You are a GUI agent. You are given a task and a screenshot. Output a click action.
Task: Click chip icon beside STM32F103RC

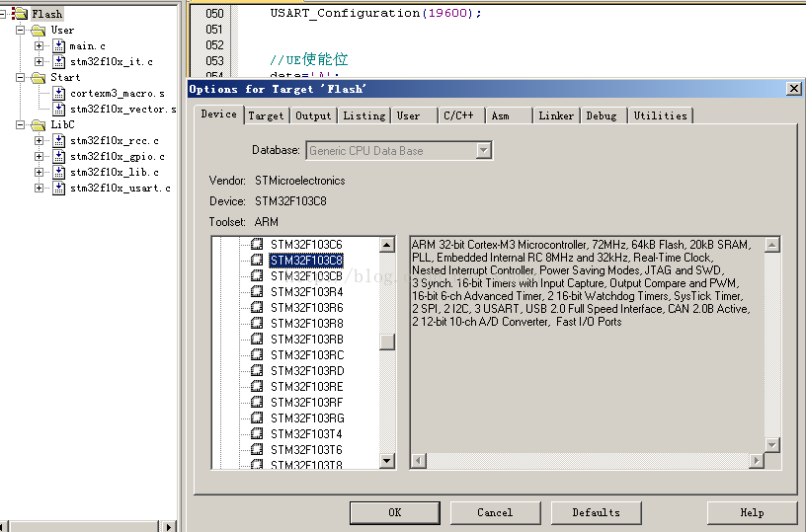coord(257,355)
